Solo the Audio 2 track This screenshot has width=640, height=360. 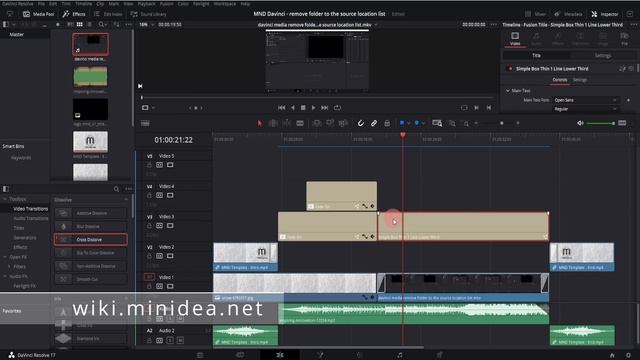click(x=170, y=340)
